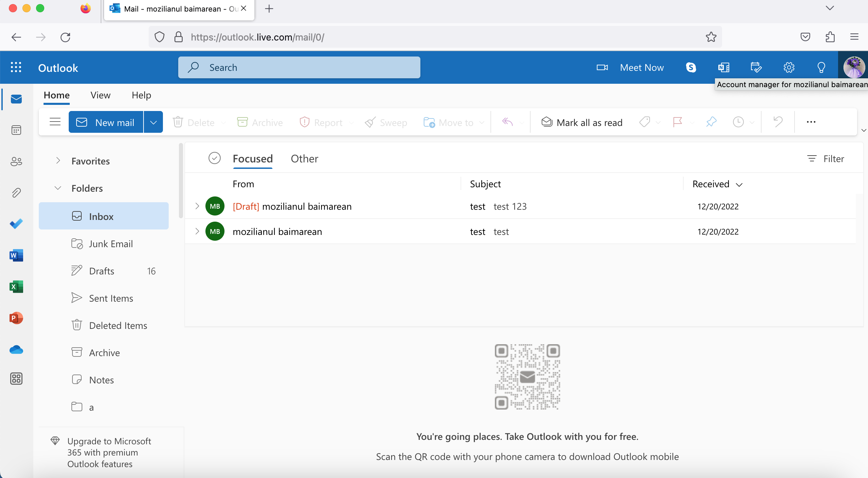Launch Excel from the left rail
The height and width of the screenshot is (478, 868).
16,287
